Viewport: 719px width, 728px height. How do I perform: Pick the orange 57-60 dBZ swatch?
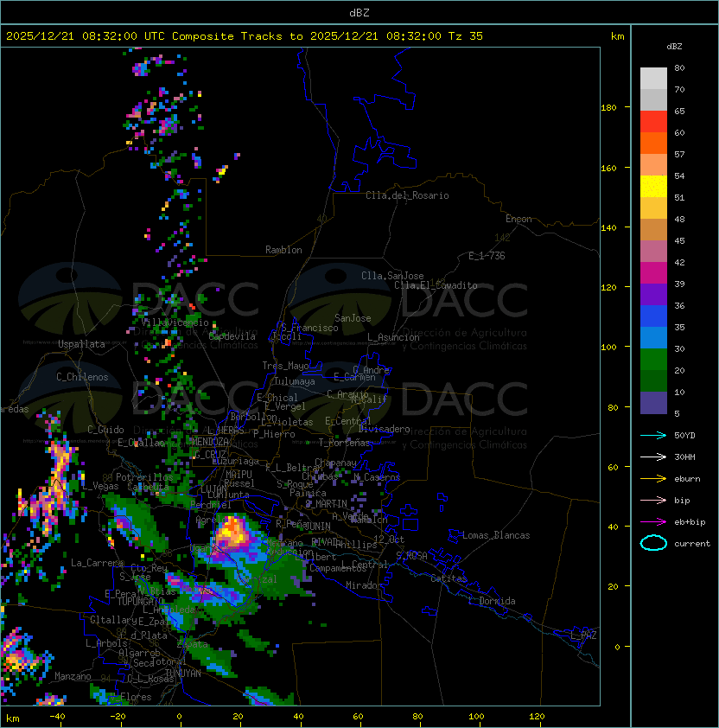coord(653,144)
